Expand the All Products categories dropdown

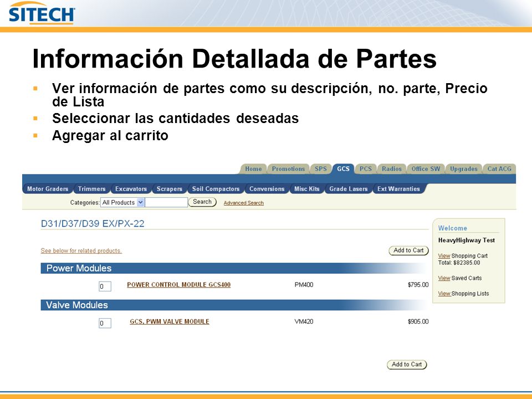pos(122,203)
